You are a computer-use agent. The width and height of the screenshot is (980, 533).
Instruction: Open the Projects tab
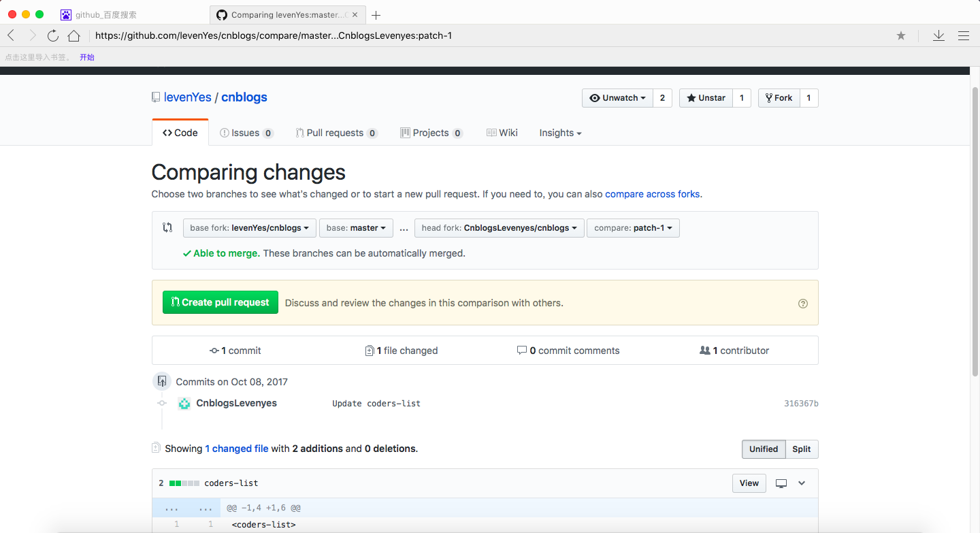click(x=431, y=133)
